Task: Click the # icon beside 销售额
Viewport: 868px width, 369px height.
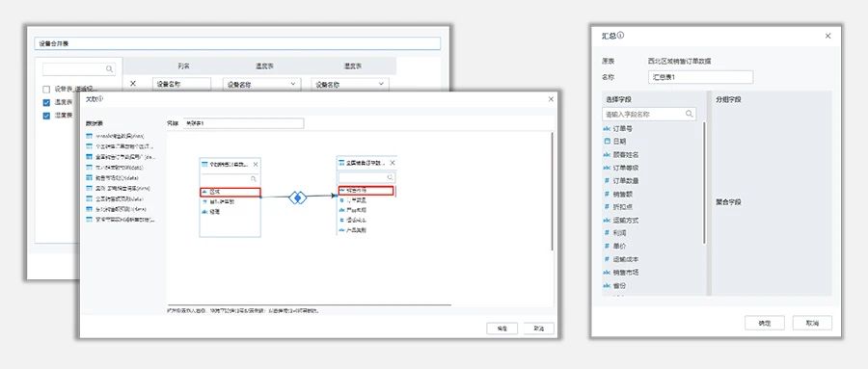Action: (x=607, y=194)
